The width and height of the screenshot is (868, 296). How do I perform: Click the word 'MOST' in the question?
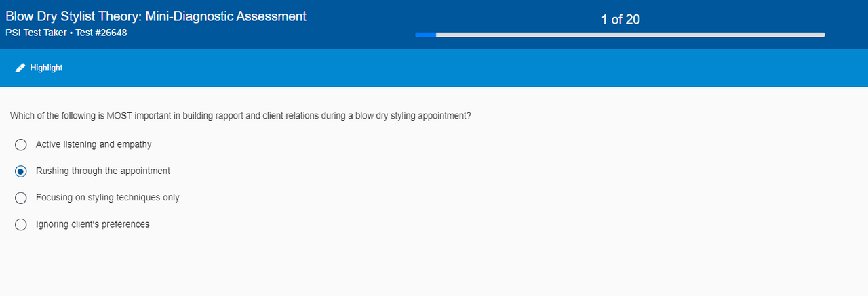120,116
